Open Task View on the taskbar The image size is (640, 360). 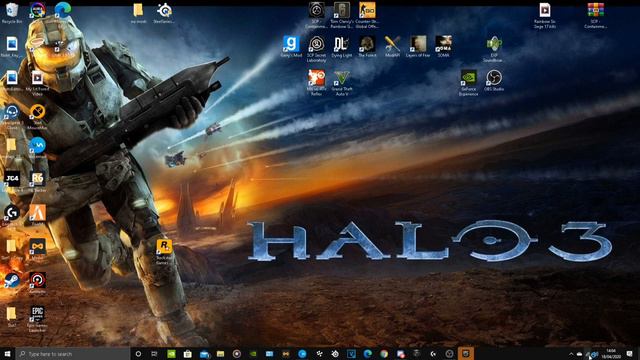[x=154, y=353]
